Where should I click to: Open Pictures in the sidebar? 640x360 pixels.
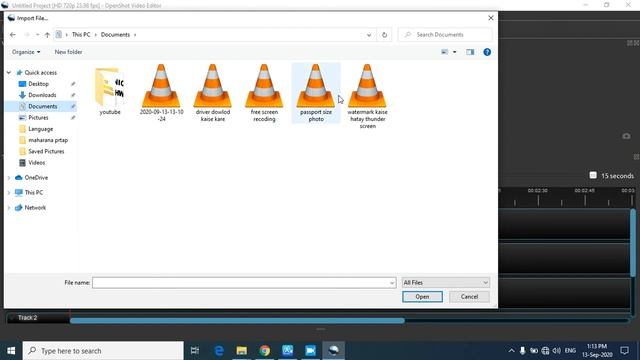[38, 118]
